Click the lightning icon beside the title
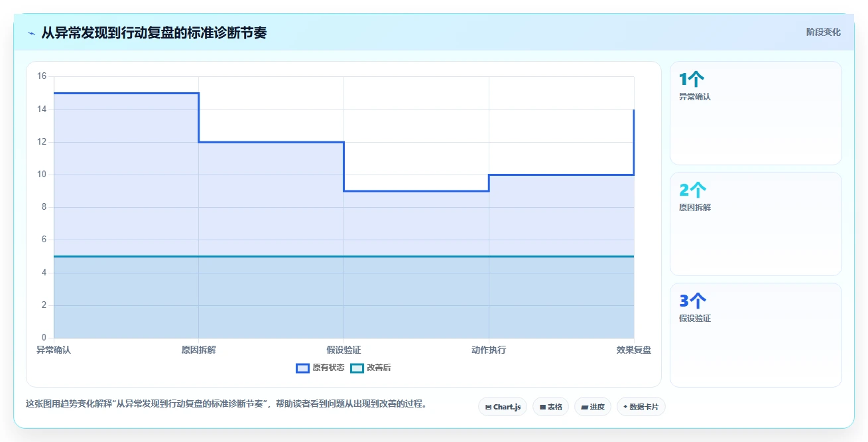The image size is (868, 442). 31,33
